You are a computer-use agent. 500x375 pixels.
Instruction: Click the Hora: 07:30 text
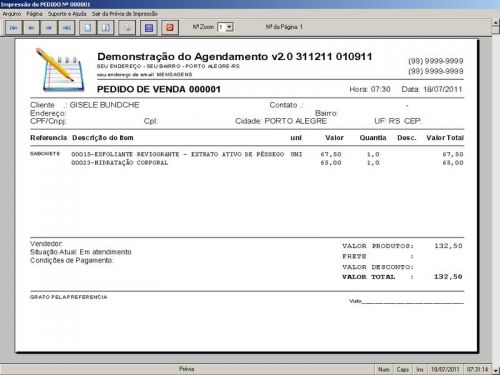[x=370, y=89]
